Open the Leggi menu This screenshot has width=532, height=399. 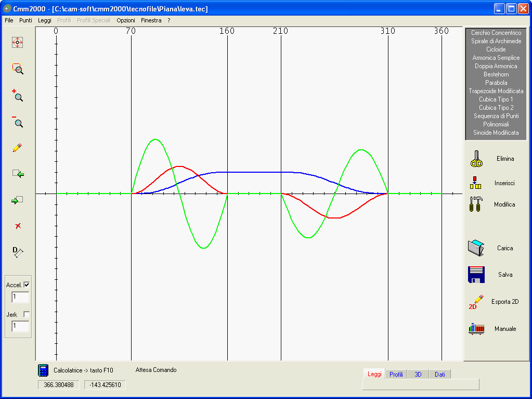point(44,20)
